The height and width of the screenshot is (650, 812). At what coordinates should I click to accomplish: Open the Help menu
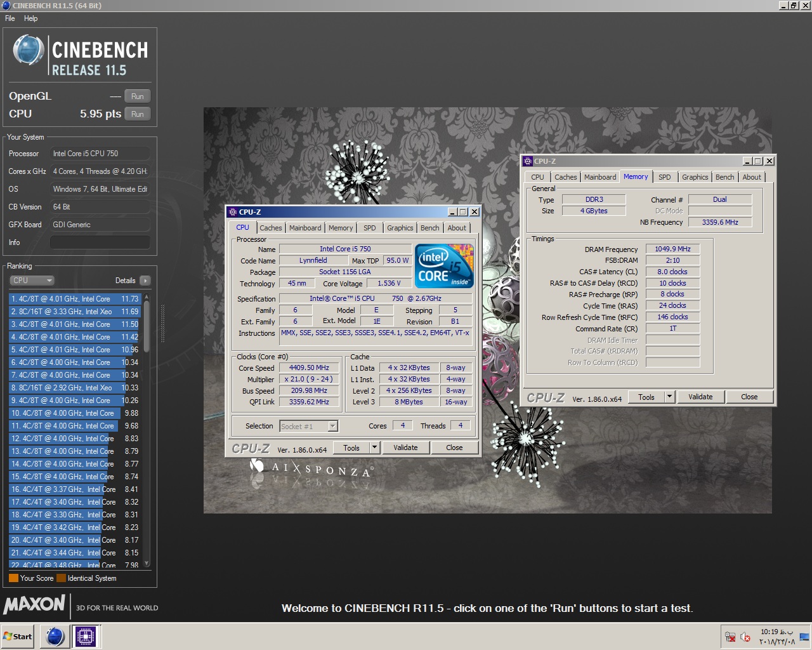(x=30, y=18)
